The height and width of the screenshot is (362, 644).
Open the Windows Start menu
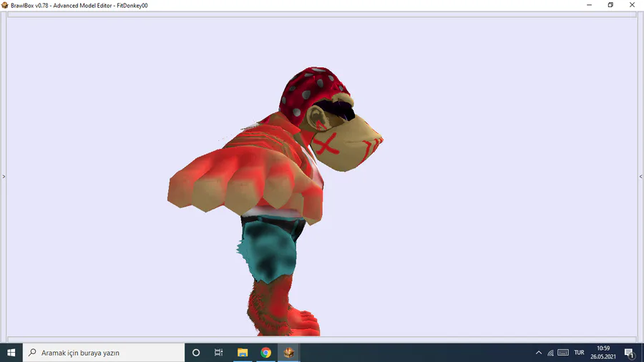pos(11,353)
